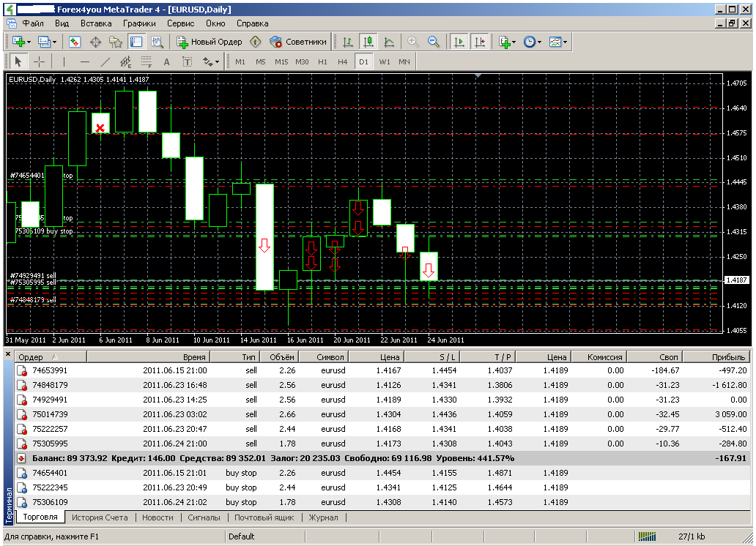Open the Сервис menu
Image resolution: width=756 pixels, height=546 pixels.
coord(180,23)
